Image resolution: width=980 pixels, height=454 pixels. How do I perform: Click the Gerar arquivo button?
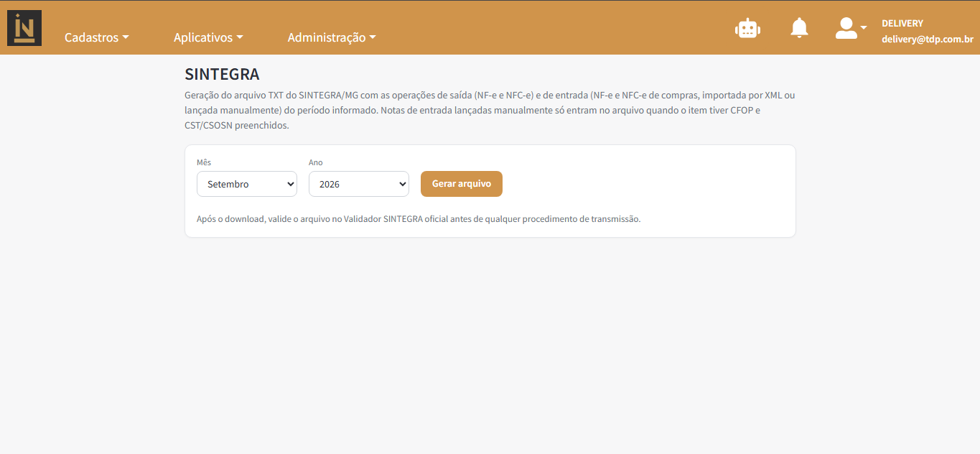[462, 184]
